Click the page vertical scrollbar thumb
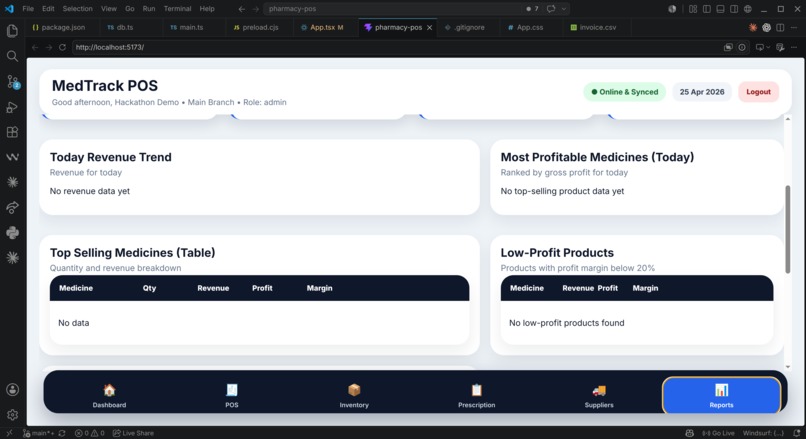The height and width of the screenshot is (439, 806). pyautogui.click(x=787, y=229)
